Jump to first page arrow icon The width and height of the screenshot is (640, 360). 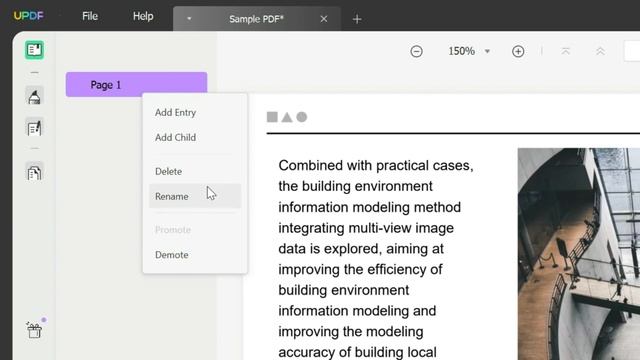(x=565, y=51)
